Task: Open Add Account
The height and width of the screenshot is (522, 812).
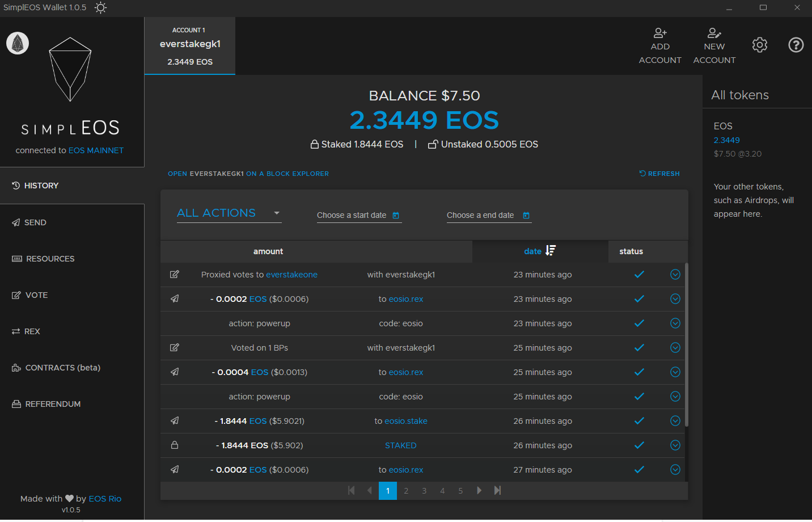Action: click(660, 46)
